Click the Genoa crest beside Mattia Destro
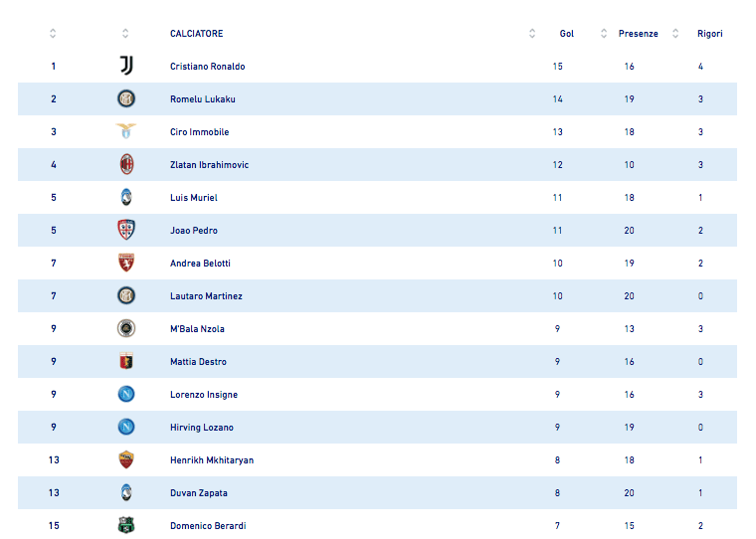The height and width of the screenshot is (539, 756). pos(125,361)
